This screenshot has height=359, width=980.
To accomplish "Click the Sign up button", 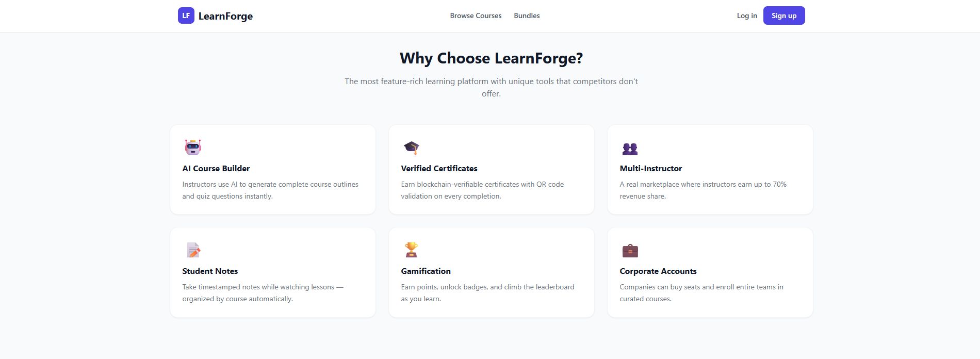I will 784,15.
